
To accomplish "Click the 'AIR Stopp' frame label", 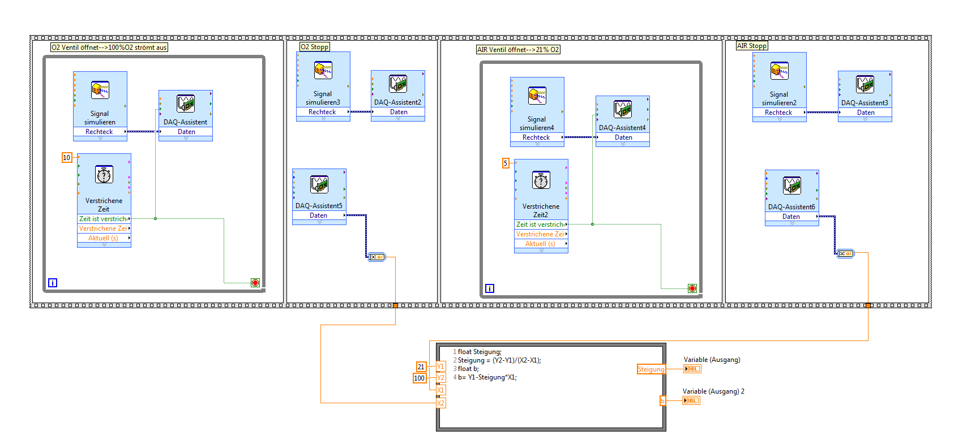I will click(x=752, y=46).
